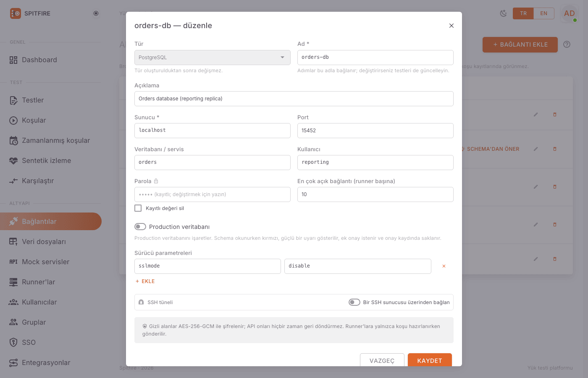
Task: Click the Veri dosyaları table icon
Action: [13, 241]
